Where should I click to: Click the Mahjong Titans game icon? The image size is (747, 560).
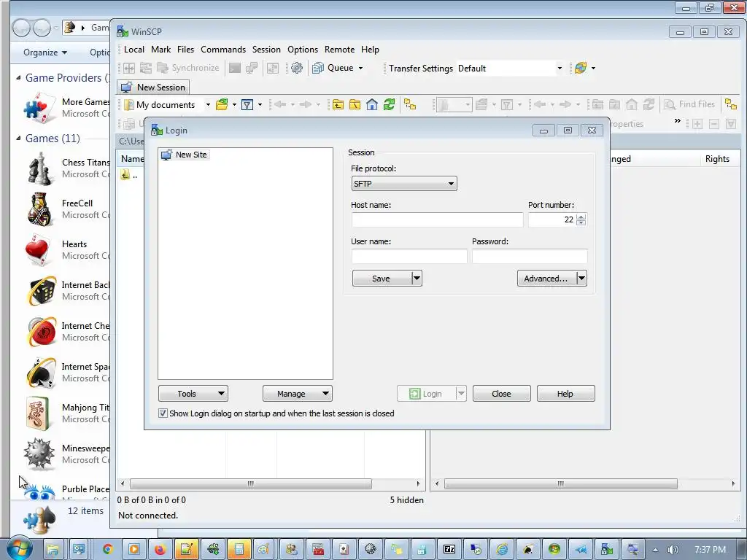(x=38, y=413)
